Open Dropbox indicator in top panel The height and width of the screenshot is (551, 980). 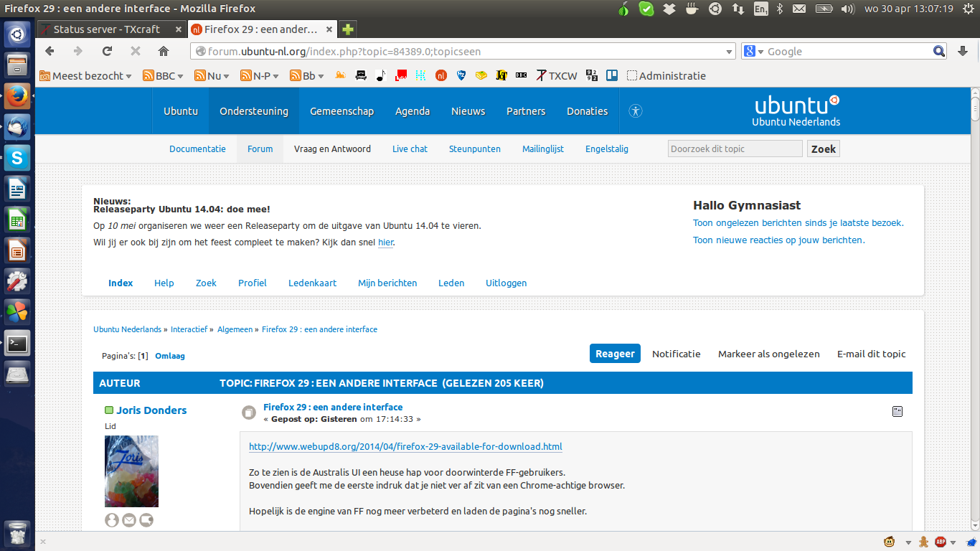[669, 9]
